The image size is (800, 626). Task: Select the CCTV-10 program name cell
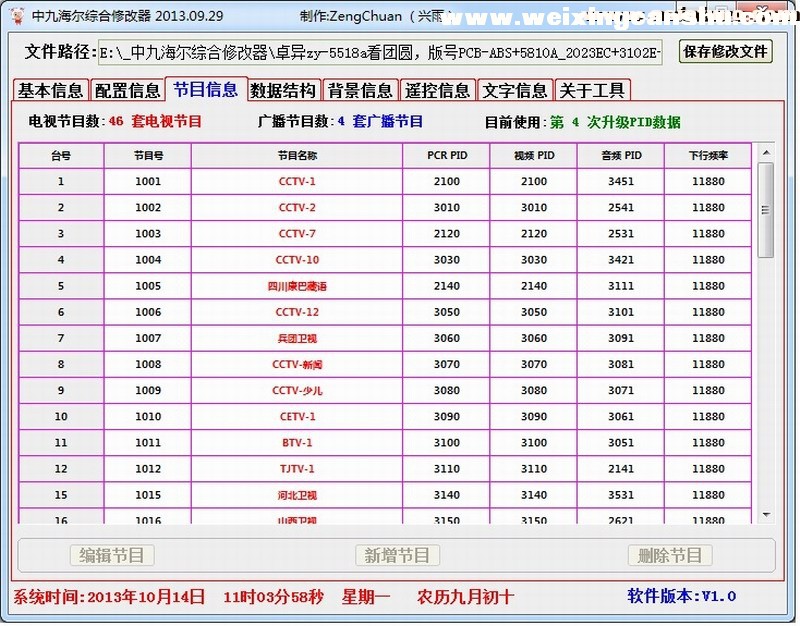(297, 260)
